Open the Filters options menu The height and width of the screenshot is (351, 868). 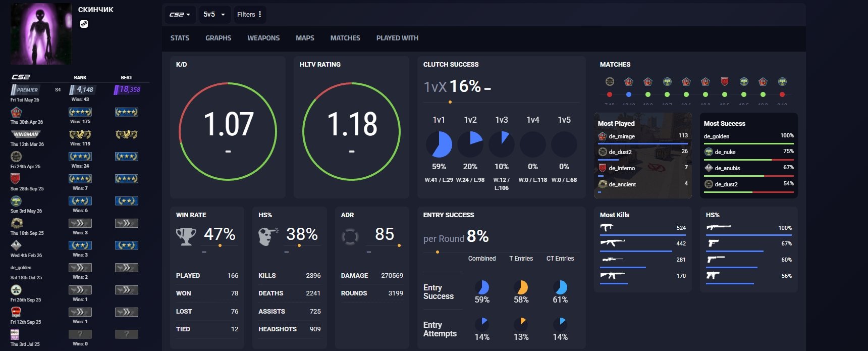pyautogui.click(x=249, y=15)
